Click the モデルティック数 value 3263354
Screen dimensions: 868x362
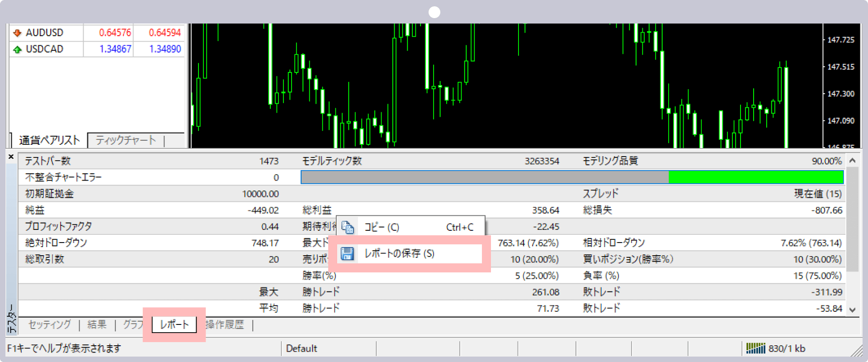[x=542, y=161]
